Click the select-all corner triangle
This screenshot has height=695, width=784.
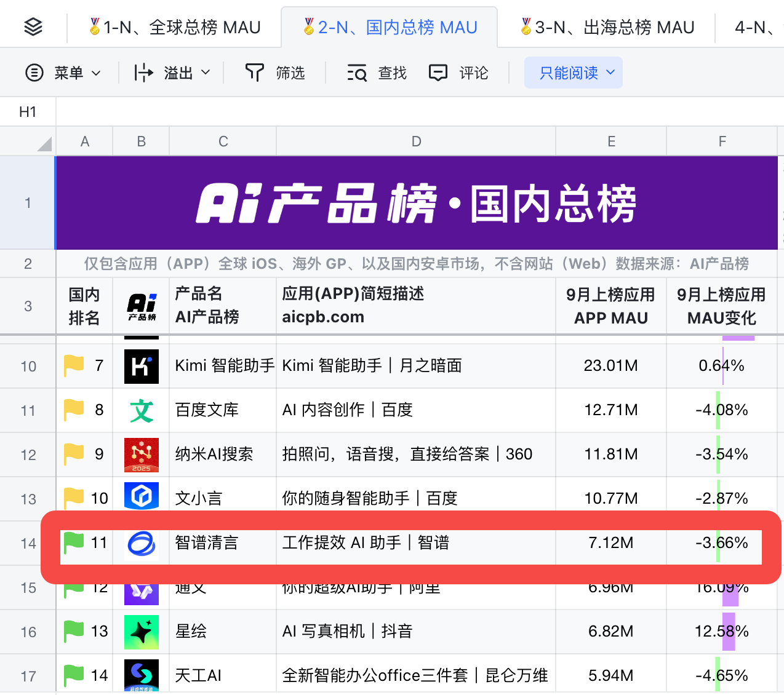44,145
